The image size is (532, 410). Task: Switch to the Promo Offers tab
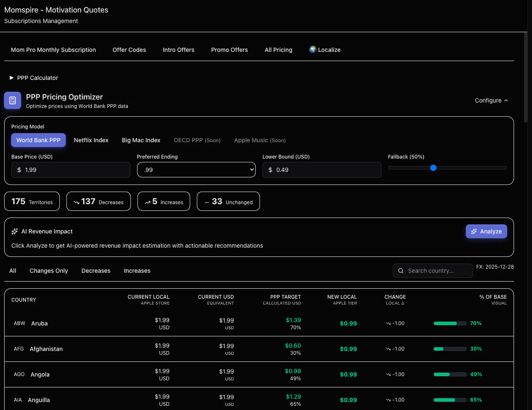[229, 50]
